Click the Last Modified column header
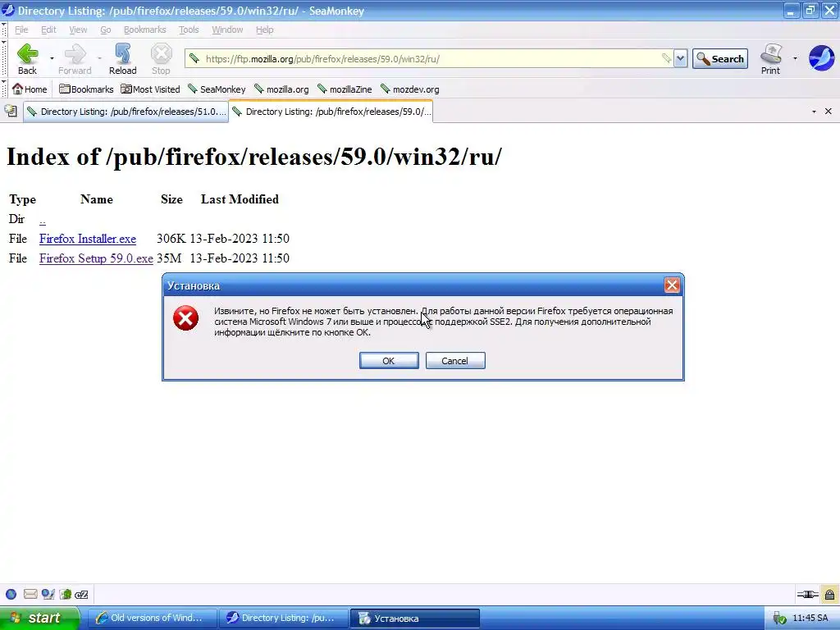The width and height of the screenshot is (840, 630). [x=240, y=199]
